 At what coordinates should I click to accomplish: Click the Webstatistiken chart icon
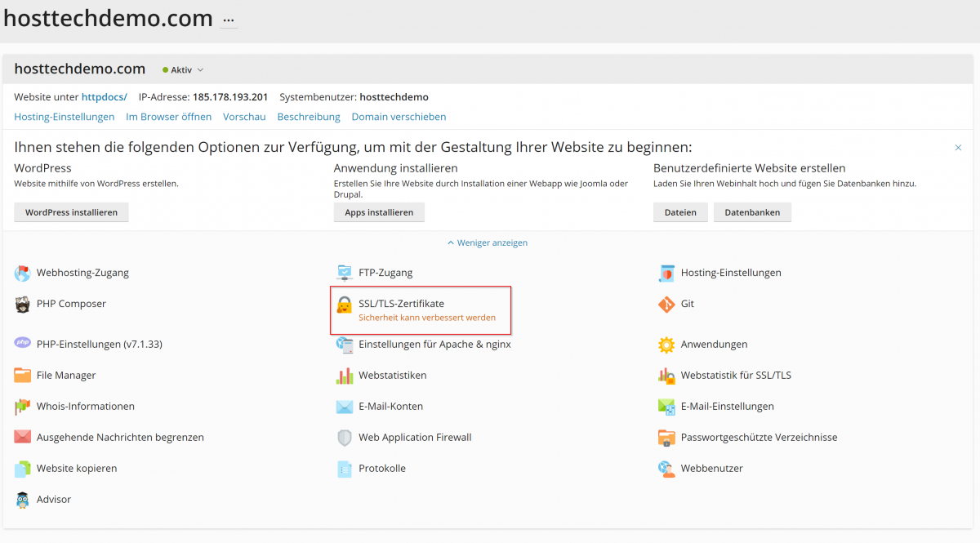345,376
